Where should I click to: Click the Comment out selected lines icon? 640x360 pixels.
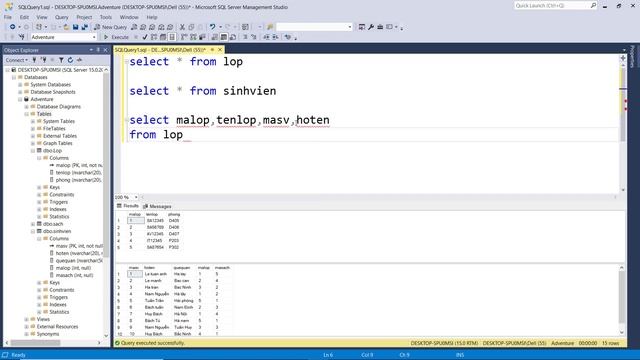[245, 37]
